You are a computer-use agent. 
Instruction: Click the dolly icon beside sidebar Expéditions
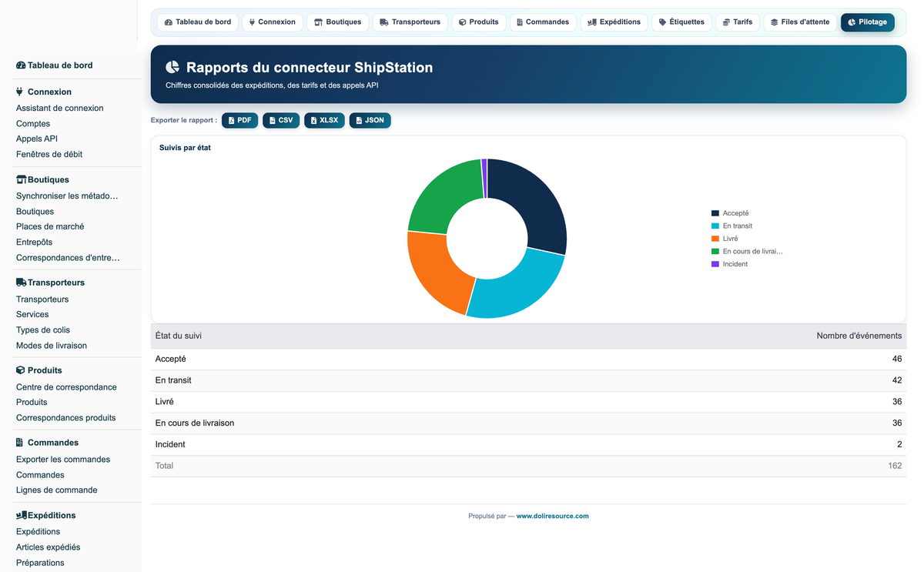(22, 515)
